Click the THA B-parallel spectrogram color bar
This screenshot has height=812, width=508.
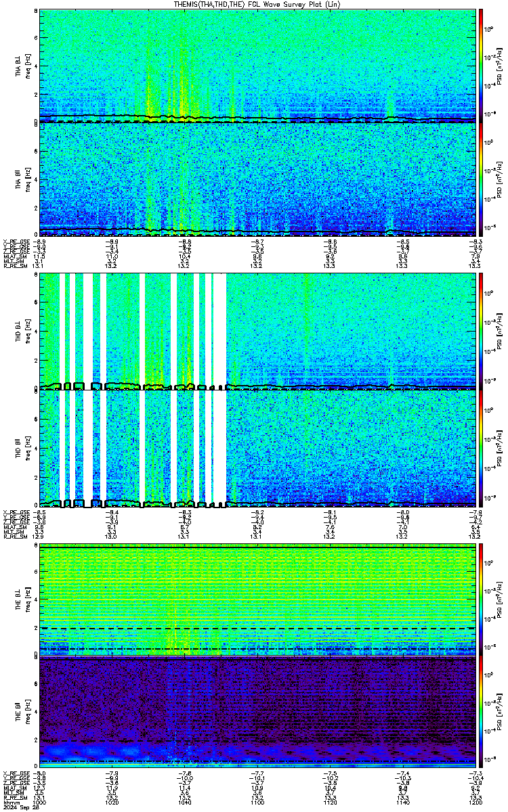click(481, 180)
